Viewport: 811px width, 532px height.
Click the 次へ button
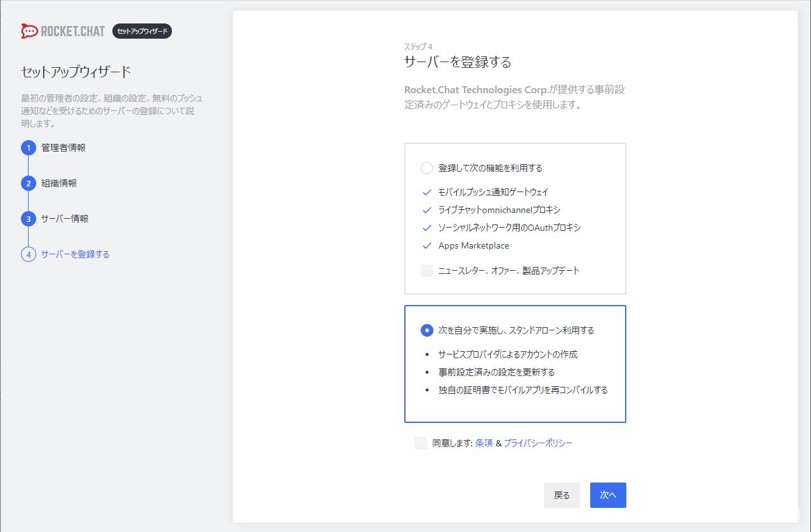607,495
